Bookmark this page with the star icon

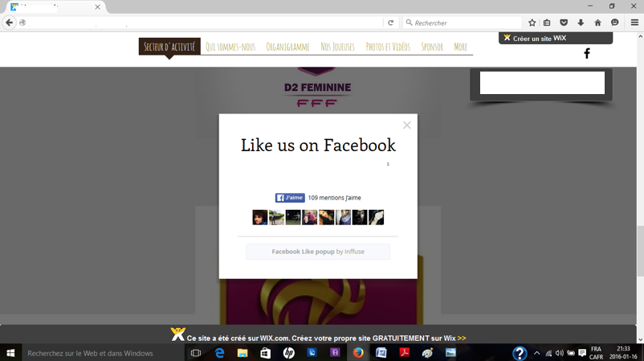pyautogui.click(x=532, y=23)
